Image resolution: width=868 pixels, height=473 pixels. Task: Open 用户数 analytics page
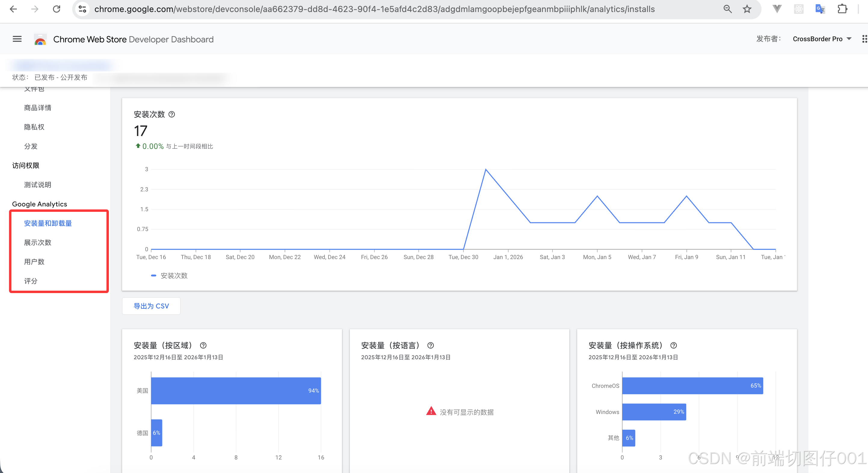(34, 261)
